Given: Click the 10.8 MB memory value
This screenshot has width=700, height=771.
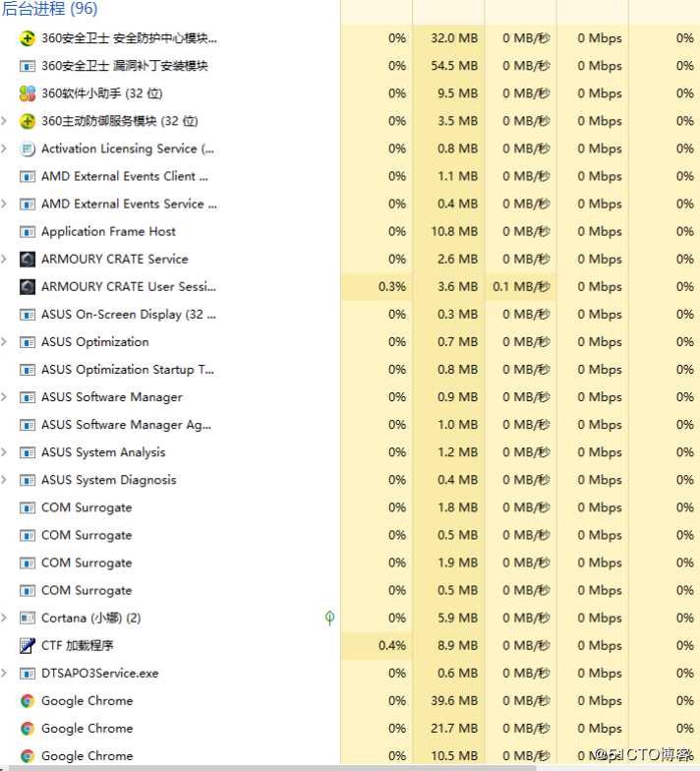Looking at the screenshot, I should tap(454, 232).
